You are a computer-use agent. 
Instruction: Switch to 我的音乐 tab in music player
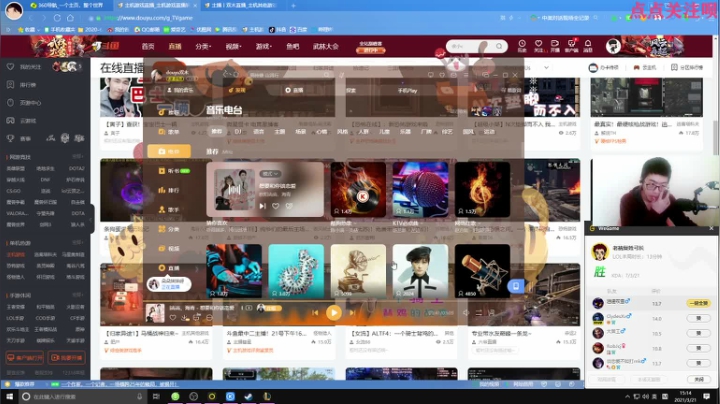click(x=180, y=90)
